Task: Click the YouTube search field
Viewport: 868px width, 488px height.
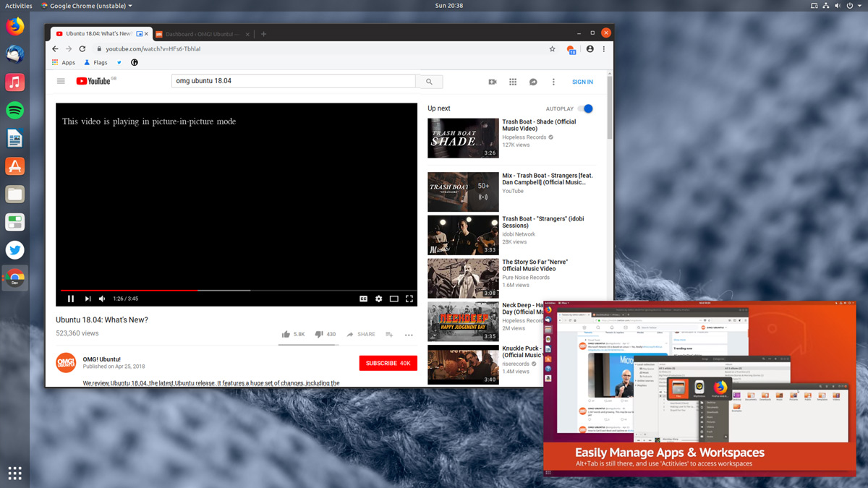Action: [294, 81]
